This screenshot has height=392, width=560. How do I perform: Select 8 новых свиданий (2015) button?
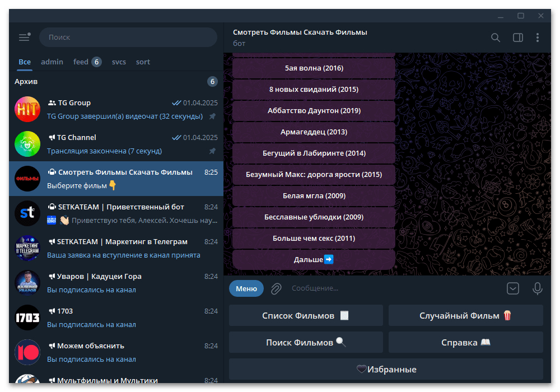pos(314,89)
